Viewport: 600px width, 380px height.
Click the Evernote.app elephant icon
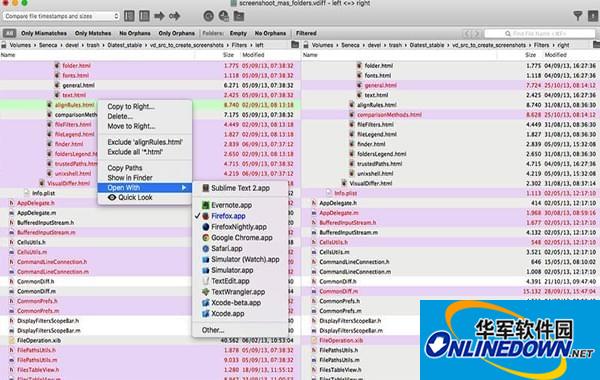coord(205,205)
